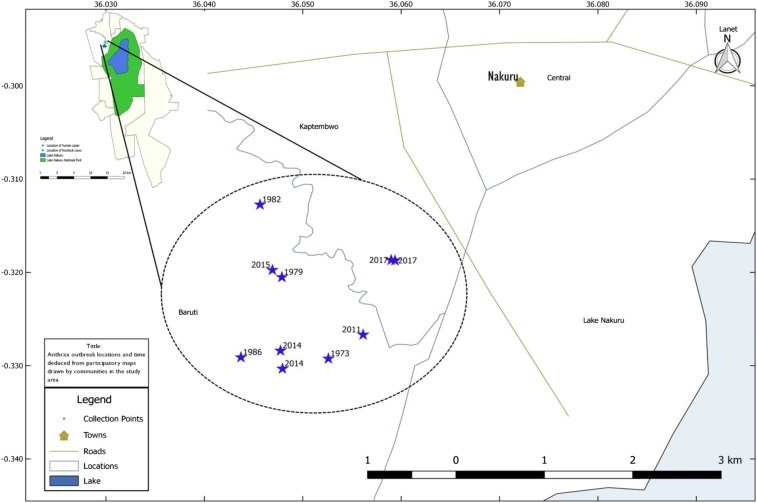Click the 1982 outbreak star marker
This screenshot has height=503, width=757.
(x=260, y=204)
